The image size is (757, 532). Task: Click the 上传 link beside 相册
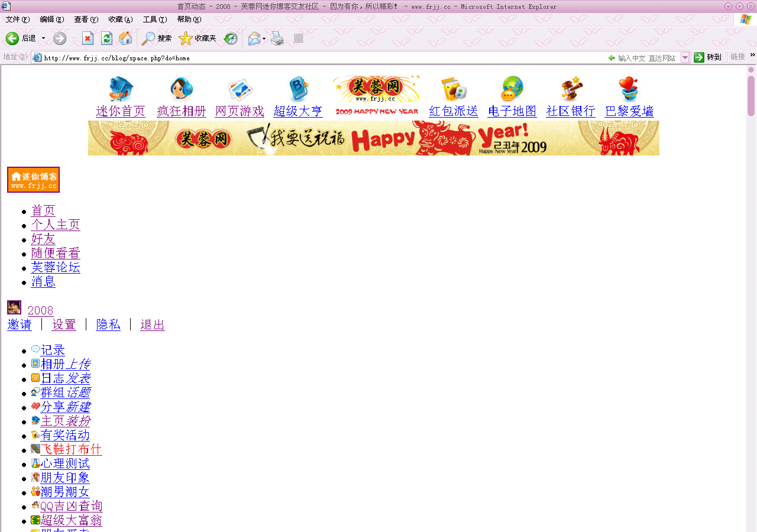click(x=78, y=364)
